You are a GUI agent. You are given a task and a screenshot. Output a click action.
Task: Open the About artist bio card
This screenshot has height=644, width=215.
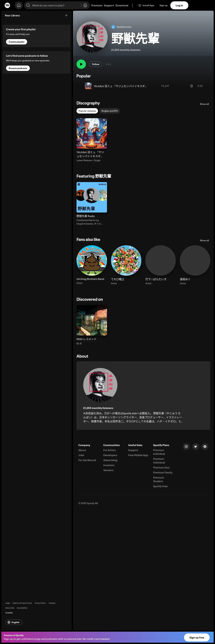143,396
